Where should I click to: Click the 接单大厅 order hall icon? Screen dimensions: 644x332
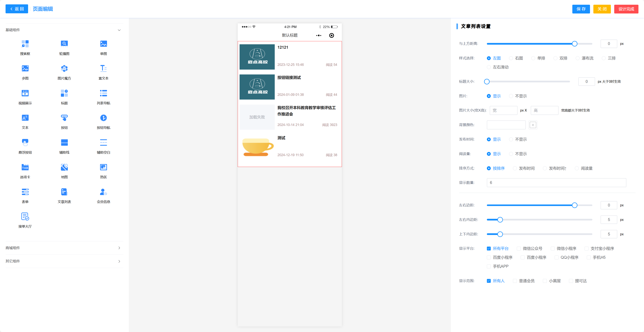(25, 217)
